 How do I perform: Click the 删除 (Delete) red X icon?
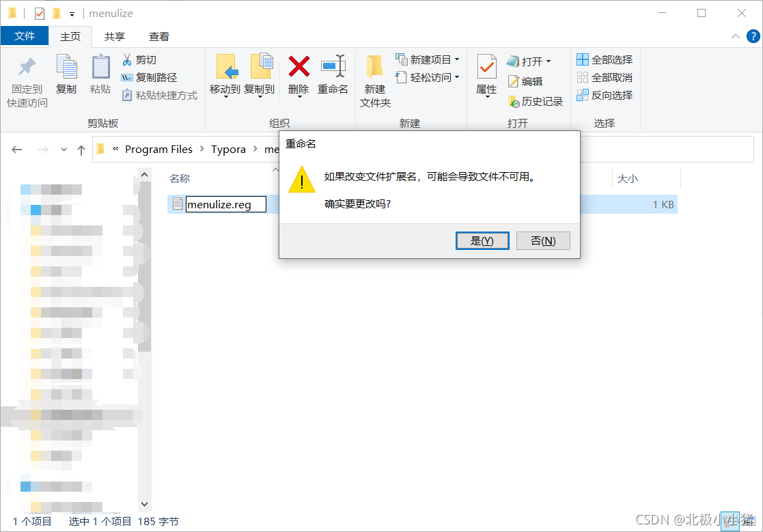tap(299, 67)
